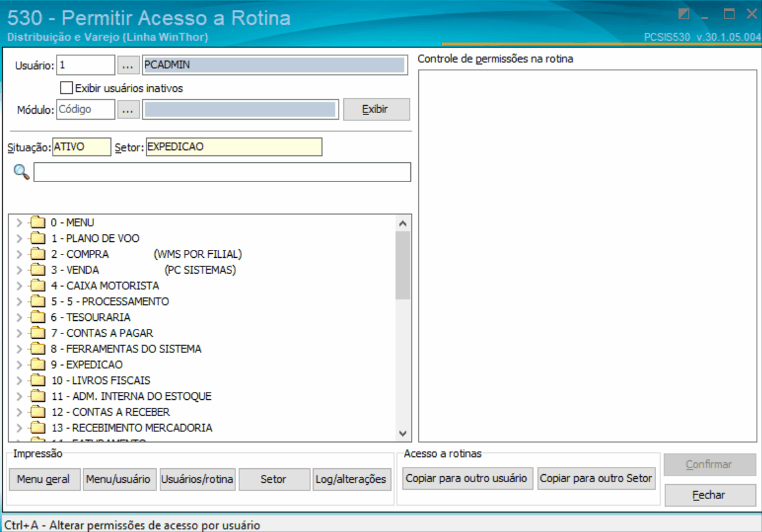Screen dimensions: 762x532
Task: Click the tree scrollbar down arrow
Action: pos(402,433)
